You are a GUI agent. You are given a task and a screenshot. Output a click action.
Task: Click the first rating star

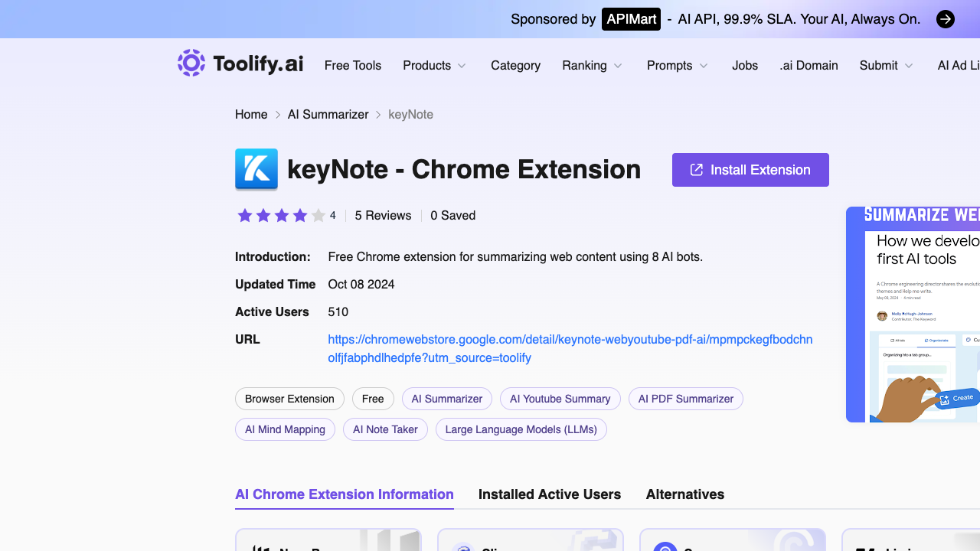pyautogui.click(x=245, y=216)
